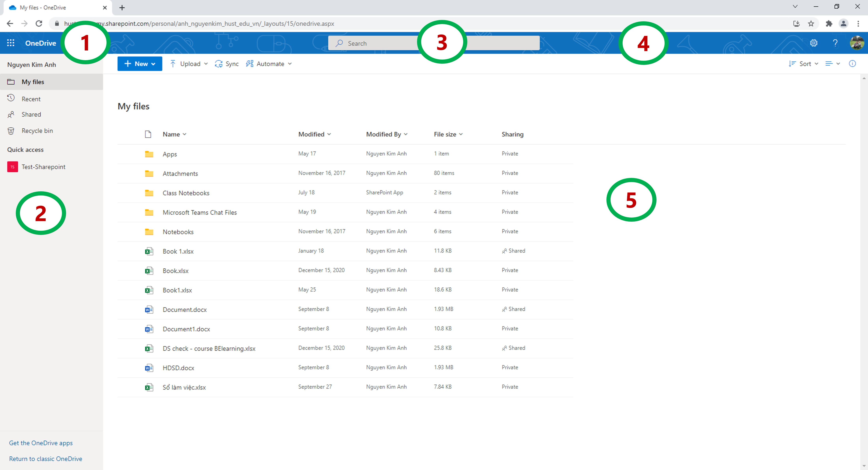The height and width of the screenshot is (470, 868).
Task: Click the Sync toolbar button
Action: [227, 64]
